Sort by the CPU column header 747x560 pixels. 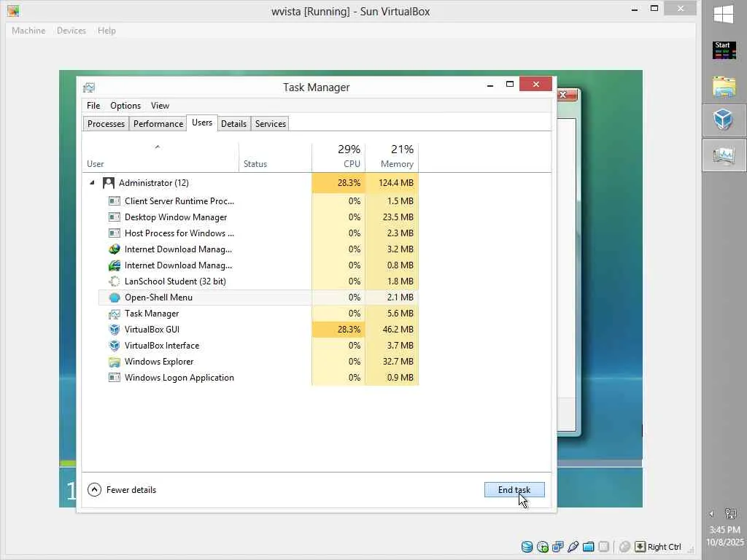(338, 157)
